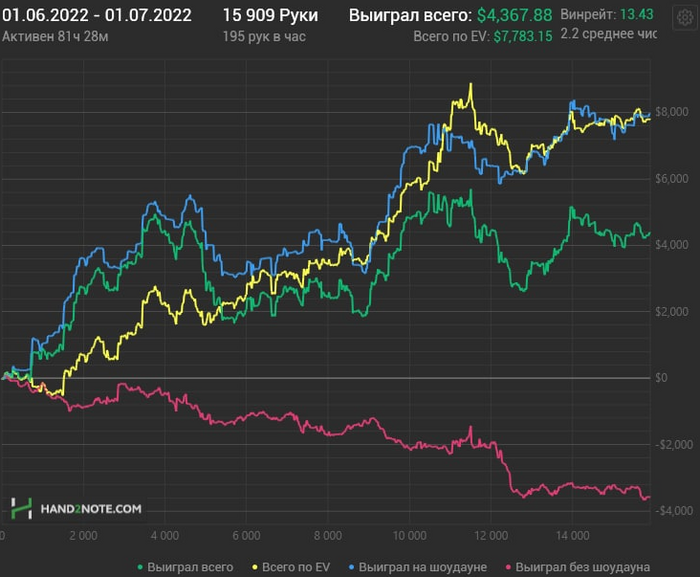Click the '15 909 Руки' hands count
This screenshot has height=577, width=700.
[271, 15]
